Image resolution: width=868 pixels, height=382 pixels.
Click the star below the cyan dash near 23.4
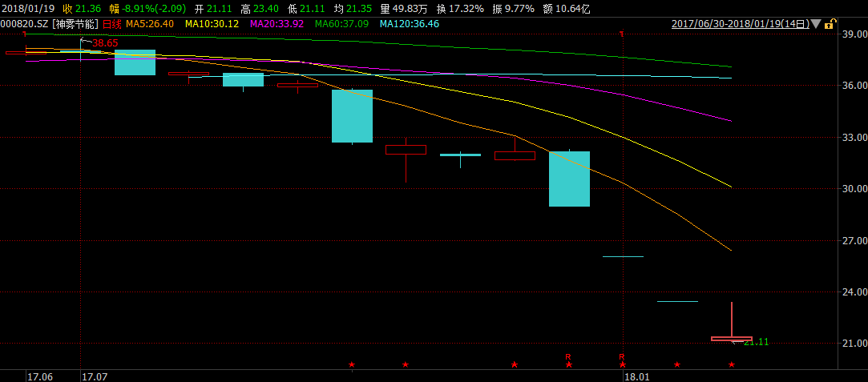pyautogui.click(x=677, y=364)
